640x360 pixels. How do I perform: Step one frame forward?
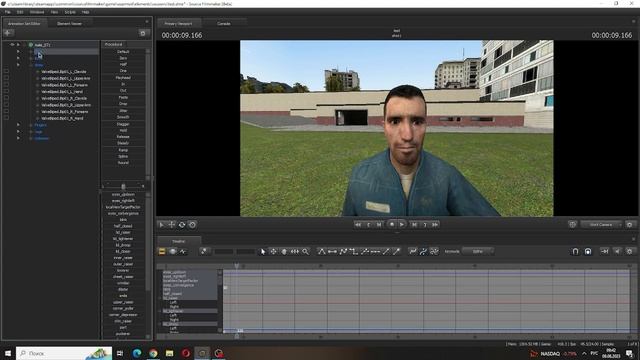coord(414,224)
